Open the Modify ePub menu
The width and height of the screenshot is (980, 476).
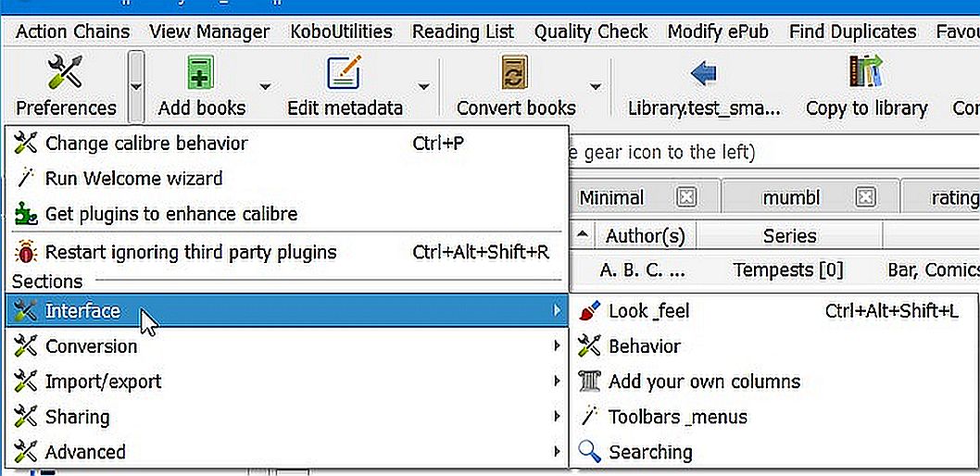pyautogui.click(x=718, y=31)
